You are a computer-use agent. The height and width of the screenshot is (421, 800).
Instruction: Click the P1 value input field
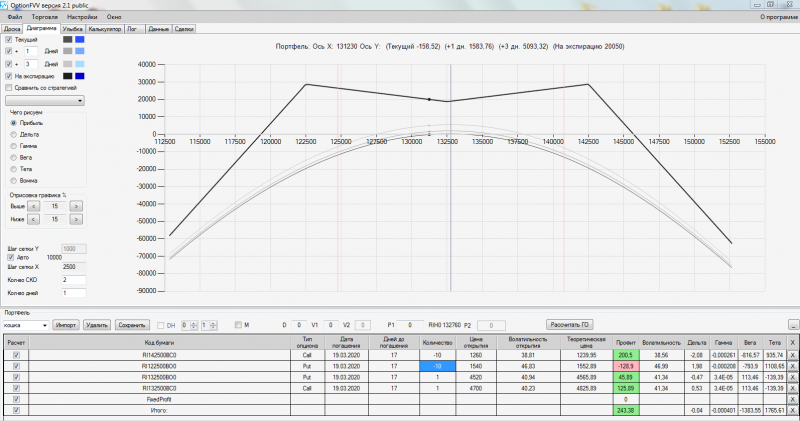point(410,325)
